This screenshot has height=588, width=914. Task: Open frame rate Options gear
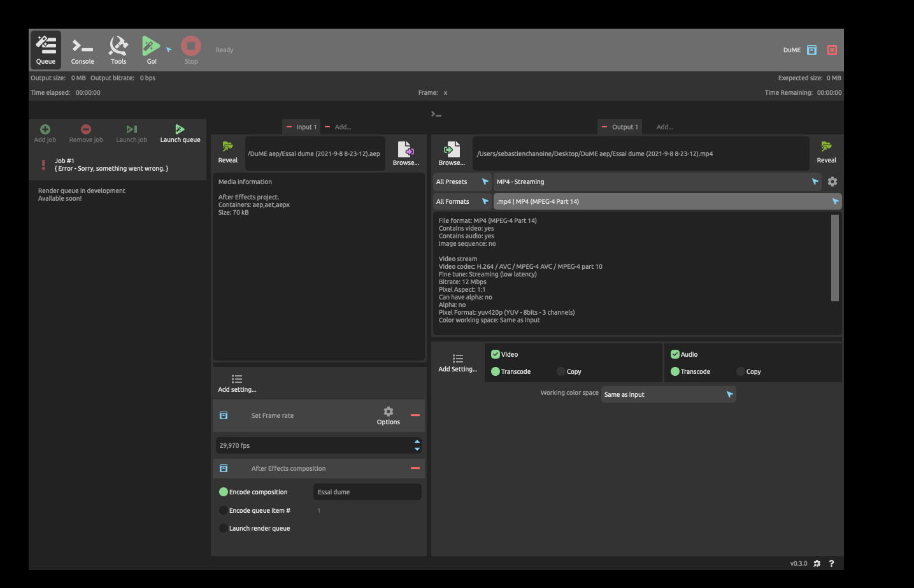tap(389, 415)
